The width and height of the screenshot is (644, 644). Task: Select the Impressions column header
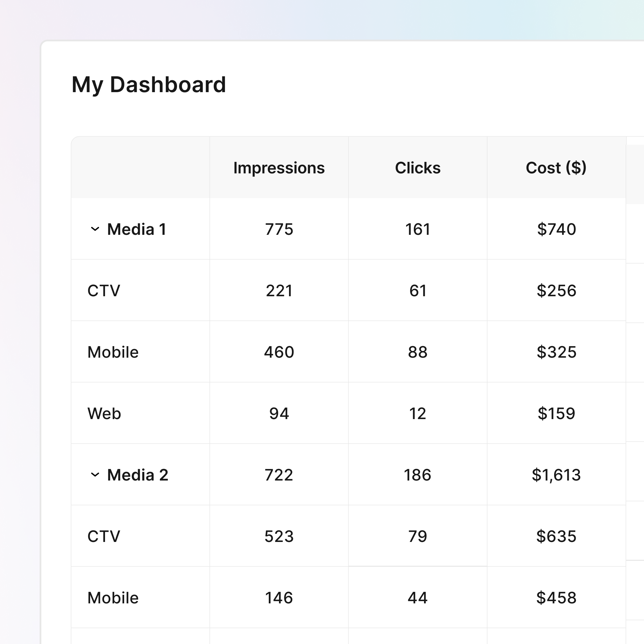click(279, 168)
